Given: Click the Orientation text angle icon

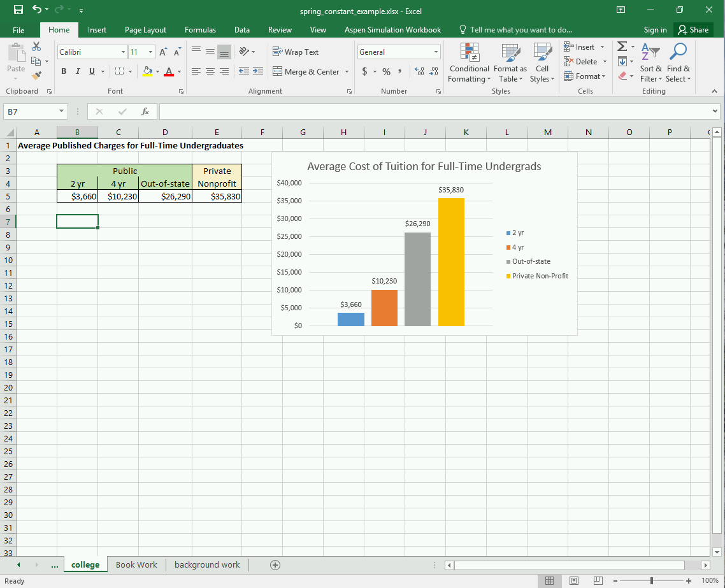Looking at the screenshot, I should pyautogui.click(x=245, y=52).
